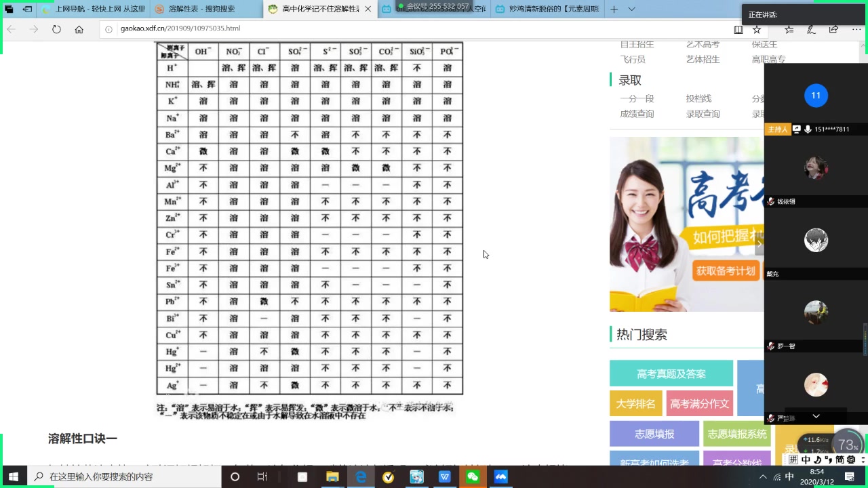Open the action center notification icon
Viewport: 868px width, 488px height.
click(x=850, y=477)
